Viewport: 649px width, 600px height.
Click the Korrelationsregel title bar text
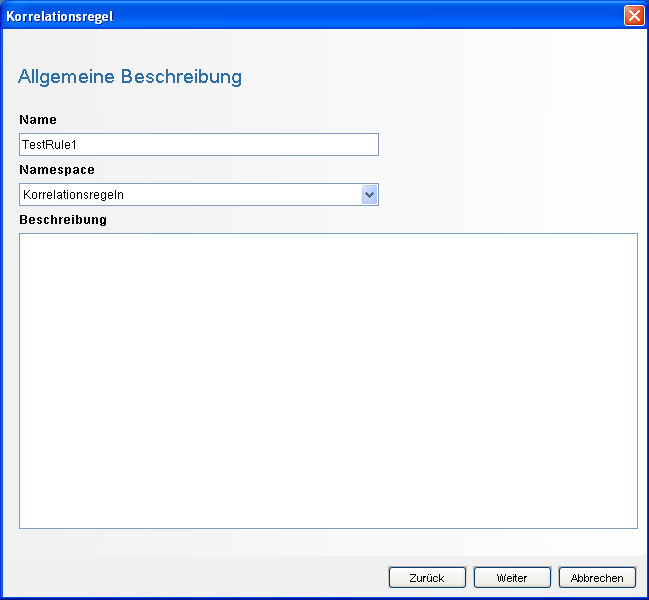tap(60, 17)
